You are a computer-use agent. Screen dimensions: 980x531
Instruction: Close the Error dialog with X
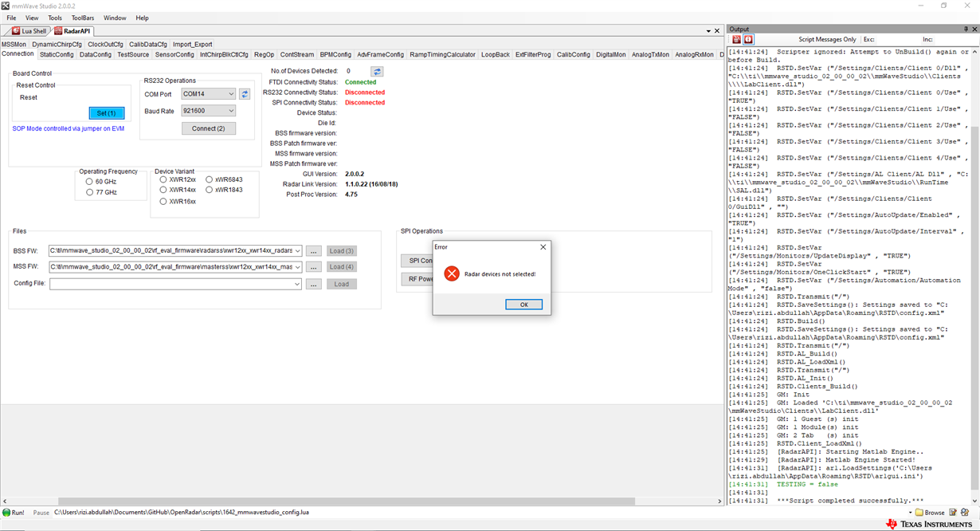click(x=543, y=247)
